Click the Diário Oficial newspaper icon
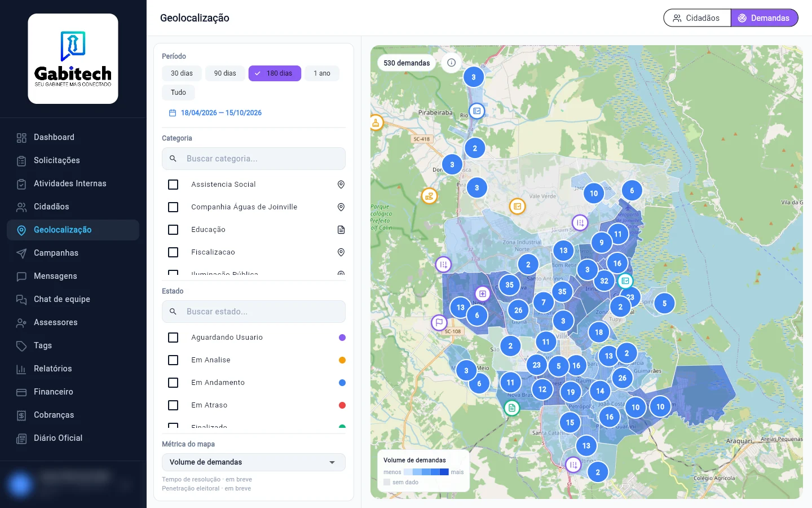Image resolution: width=812 pixels, height=508 pixels. [21, 439]
